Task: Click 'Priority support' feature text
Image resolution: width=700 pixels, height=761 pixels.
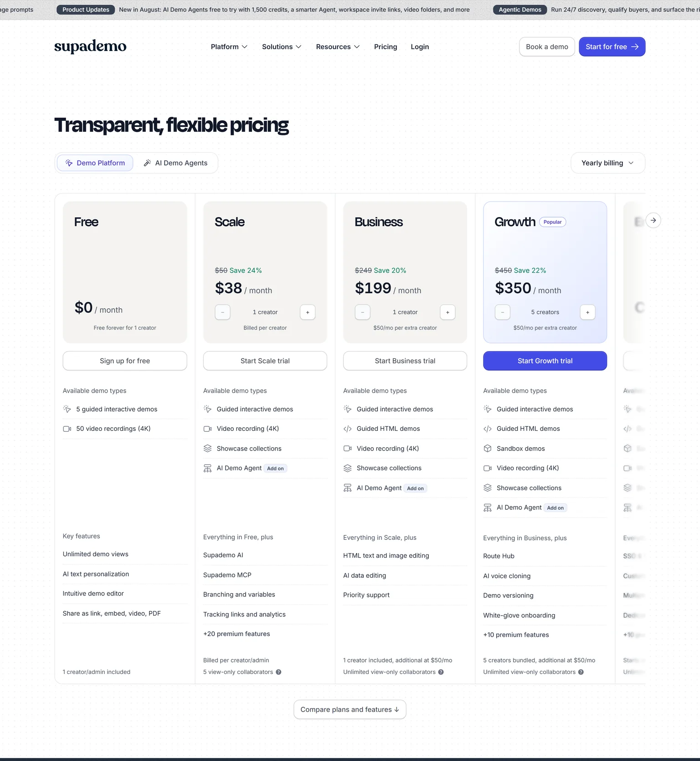Action: click(x=366, y=595)
